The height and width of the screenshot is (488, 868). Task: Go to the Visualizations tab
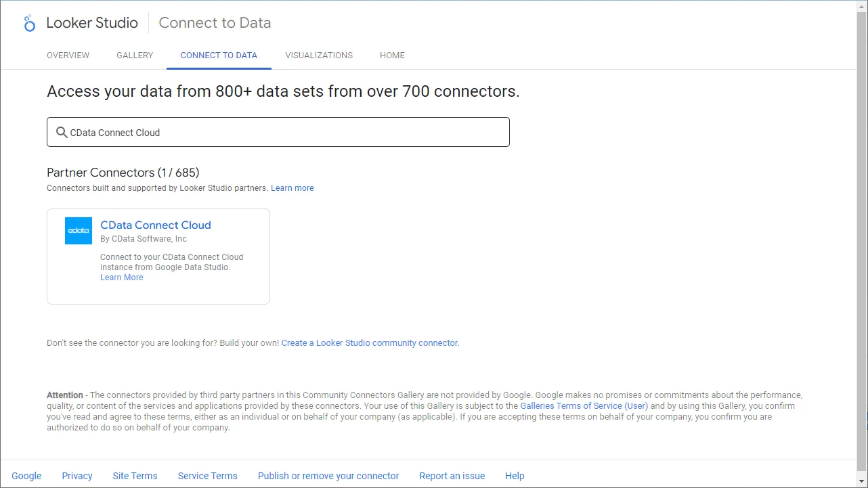pos(319,56)
